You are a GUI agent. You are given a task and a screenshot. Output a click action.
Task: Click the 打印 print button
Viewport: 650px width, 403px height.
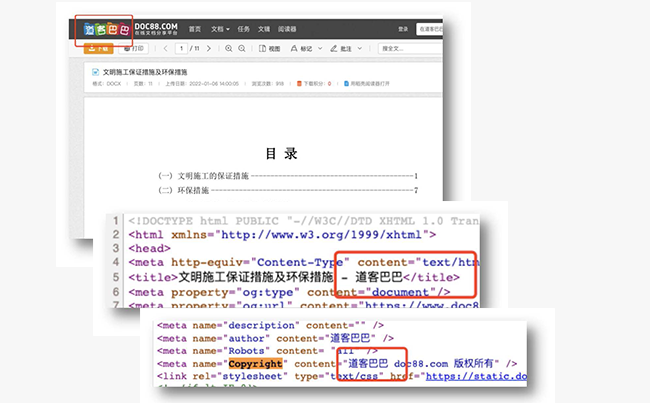pos(133,49)
